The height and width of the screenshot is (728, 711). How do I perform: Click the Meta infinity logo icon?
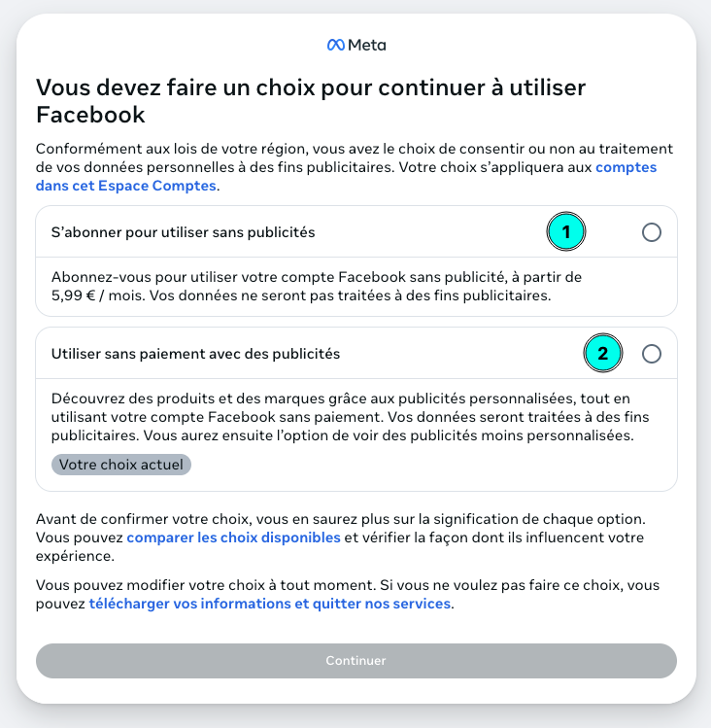click(x=336, y=45)
